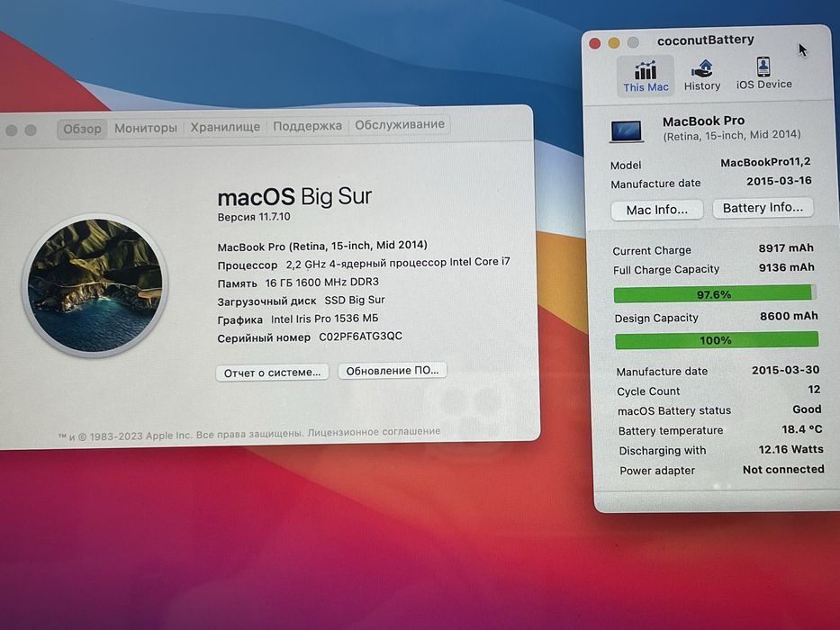Open the Лицензионное соглашение link
The width and height of the screenshot is (840, 630).
pos(374,432)
